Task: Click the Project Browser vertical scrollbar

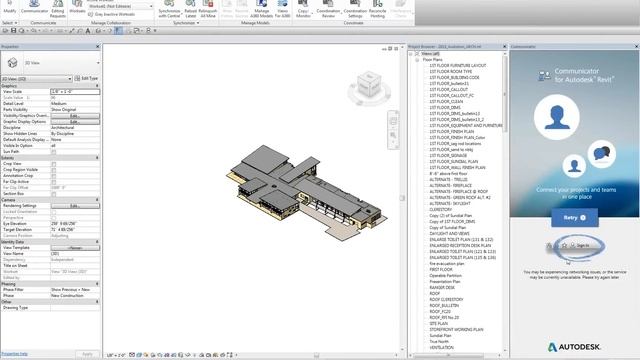Action: [505, 94]
